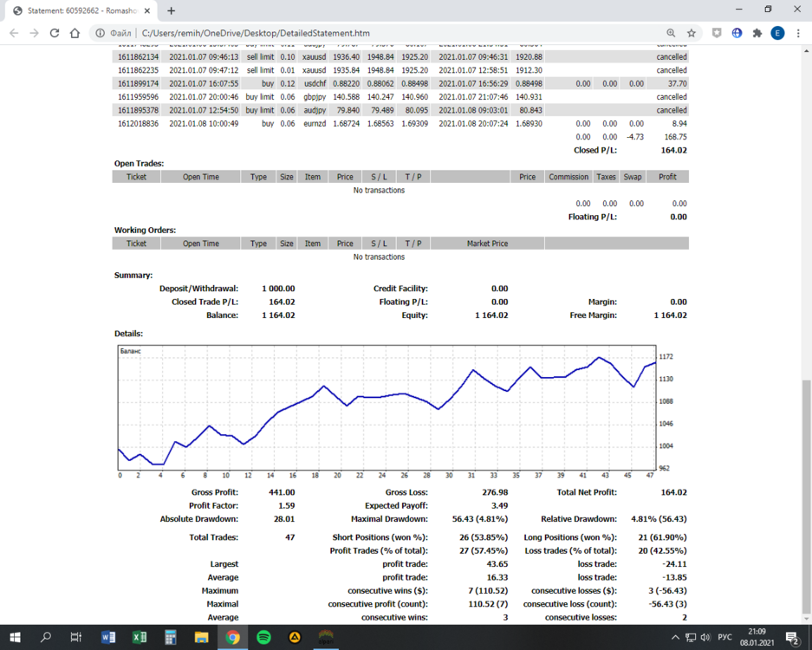This screenshot has width=812, height=650.
Task: Click the Expected Payoff value 3.49
Action: coord(500,506)
